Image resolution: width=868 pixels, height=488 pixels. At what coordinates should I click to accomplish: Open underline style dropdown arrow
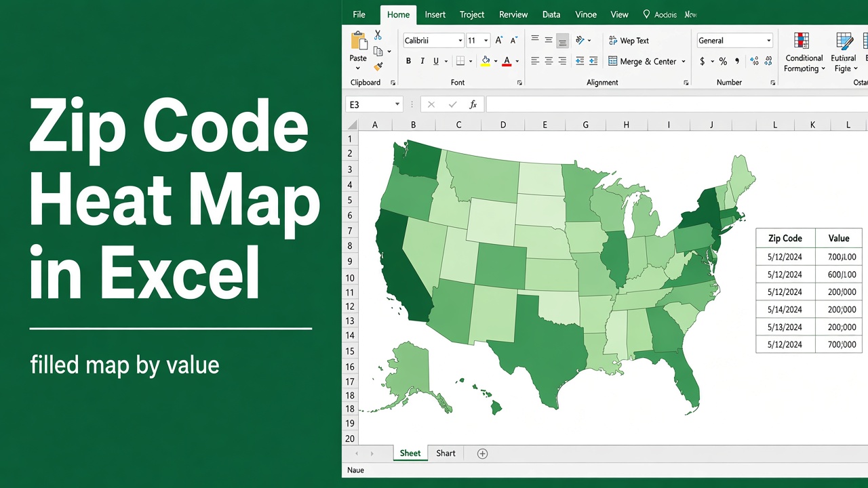pyautogui.click(x=446, y=61)
